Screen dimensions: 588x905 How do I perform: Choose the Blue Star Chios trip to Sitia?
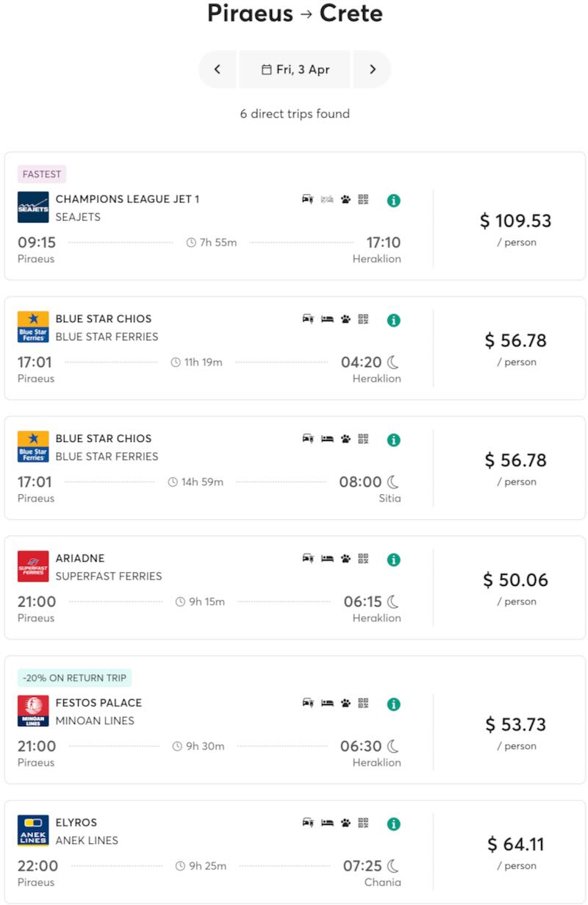(219, 468)
